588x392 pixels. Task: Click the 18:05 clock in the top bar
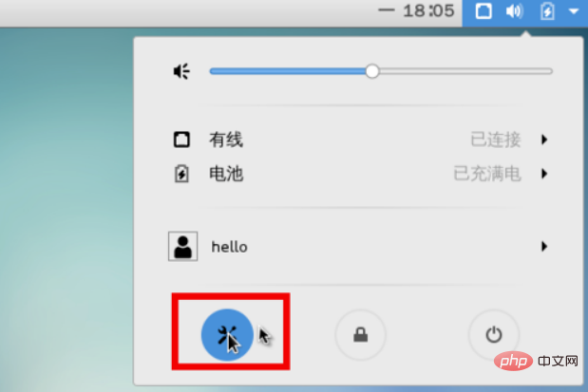coord(428,10)
